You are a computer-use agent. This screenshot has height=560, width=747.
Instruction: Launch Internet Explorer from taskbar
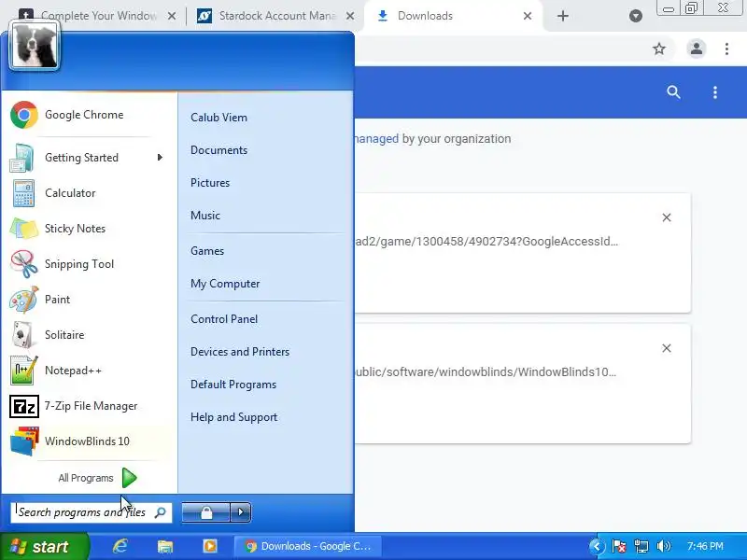(x=120, y=546)
